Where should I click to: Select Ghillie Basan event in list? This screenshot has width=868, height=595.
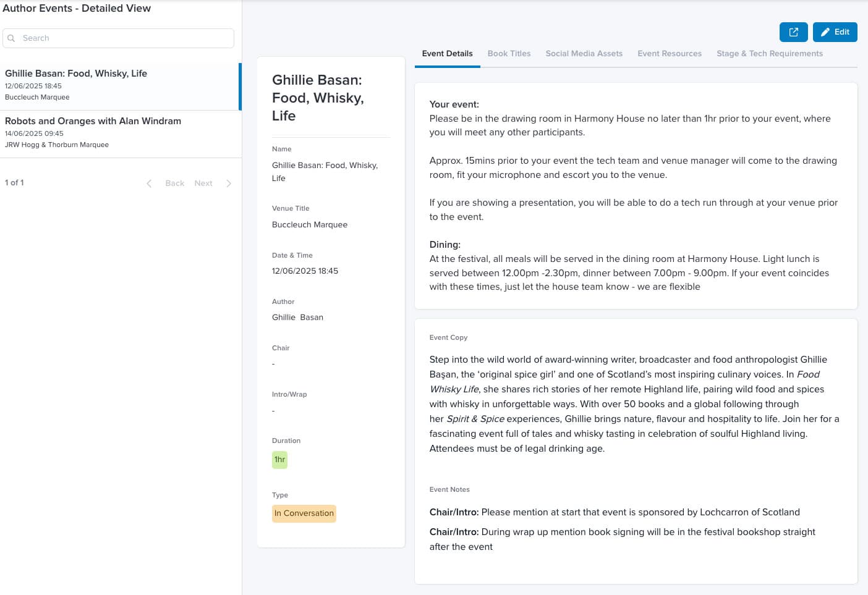(x=120, y=87)
